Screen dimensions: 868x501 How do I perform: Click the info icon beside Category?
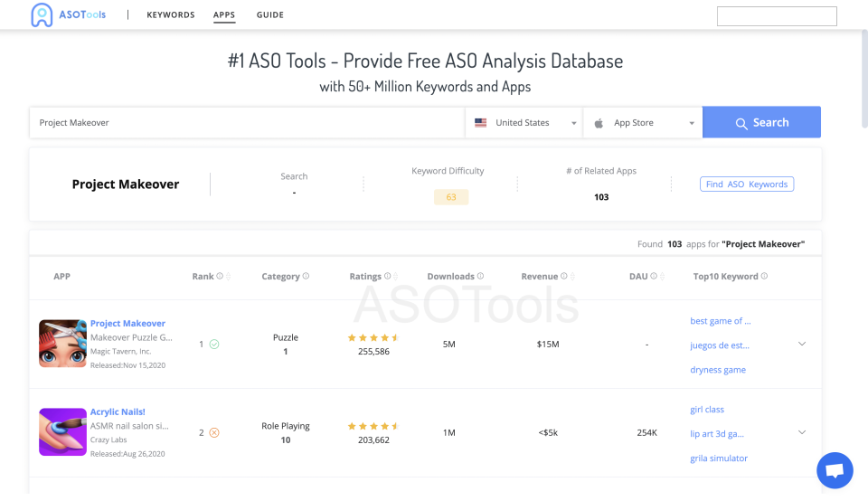coord(306,277)
